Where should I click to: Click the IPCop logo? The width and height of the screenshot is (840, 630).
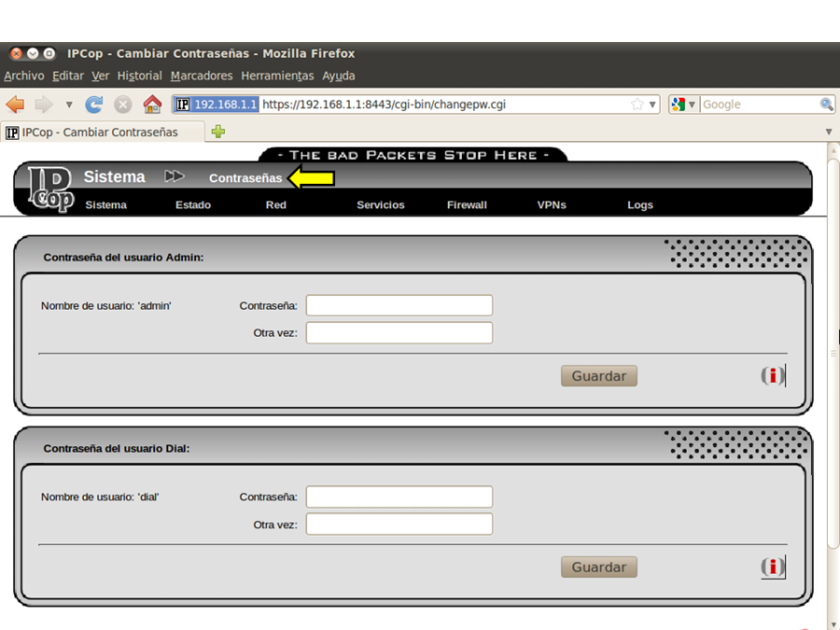(49, 189)
